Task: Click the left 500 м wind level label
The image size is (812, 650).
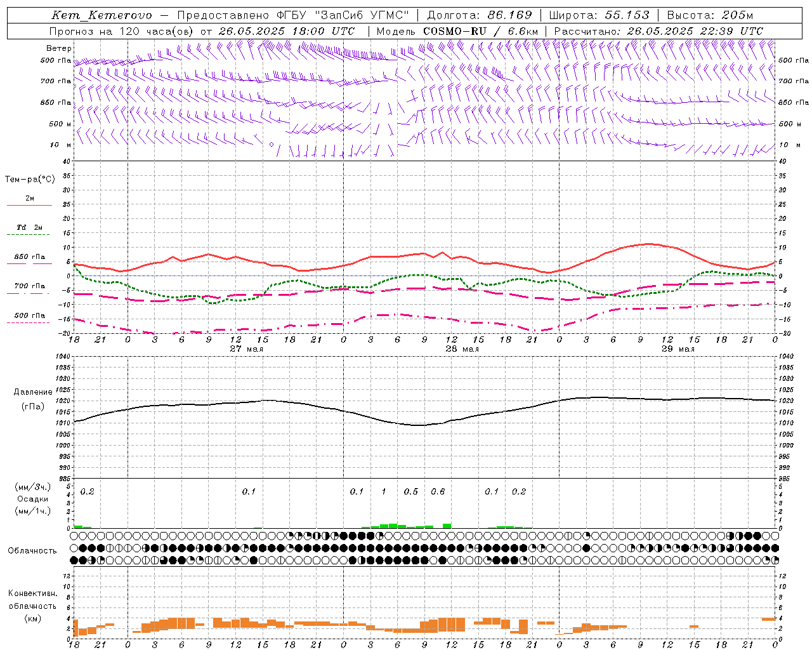Action: [60, 124]
